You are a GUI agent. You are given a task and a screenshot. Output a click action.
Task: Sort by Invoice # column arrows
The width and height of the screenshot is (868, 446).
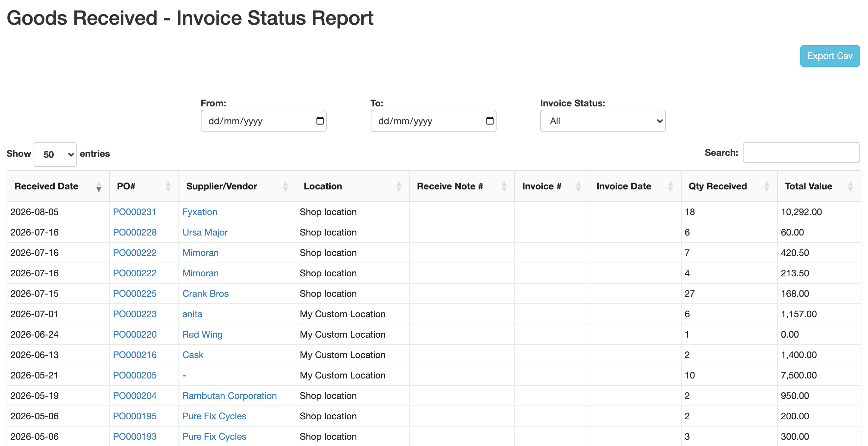click(578, 186)
